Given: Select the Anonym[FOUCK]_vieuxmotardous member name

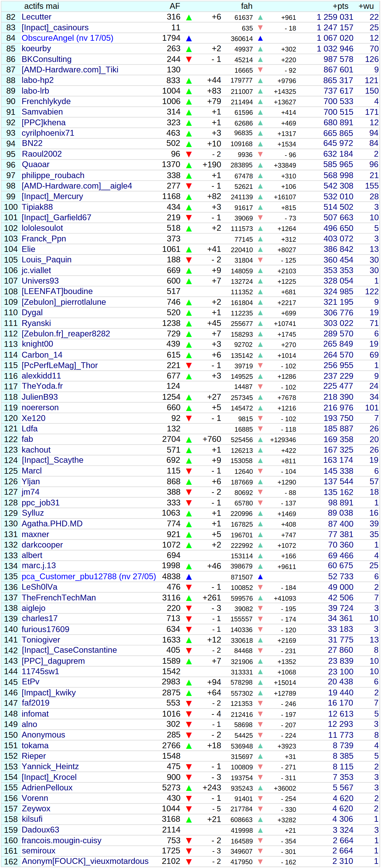Looking at the screenshot, I should tap(85, 861).
